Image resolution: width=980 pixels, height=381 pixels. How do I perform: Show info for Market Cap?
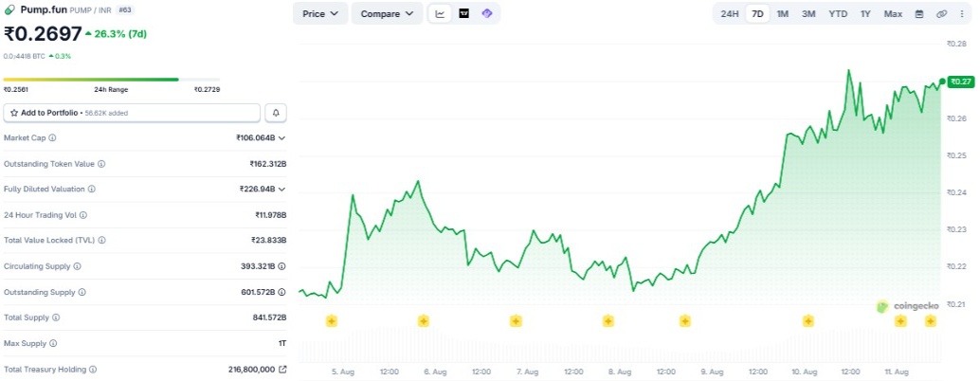[x=52, y=137]
